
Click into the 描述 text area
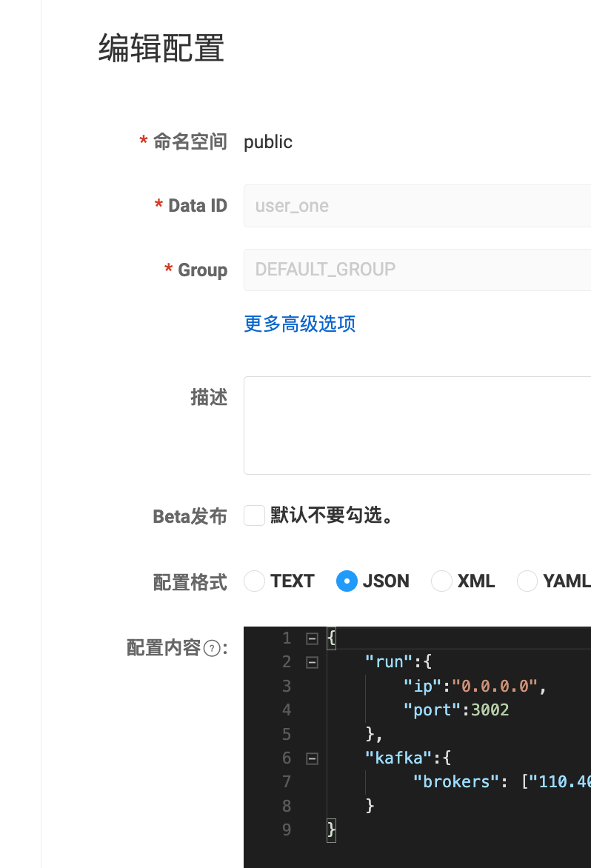(417, 425)
